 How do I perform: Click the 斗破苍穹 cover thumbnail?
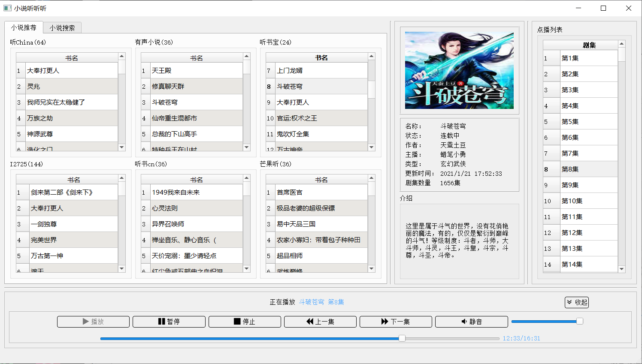[459, 70]
